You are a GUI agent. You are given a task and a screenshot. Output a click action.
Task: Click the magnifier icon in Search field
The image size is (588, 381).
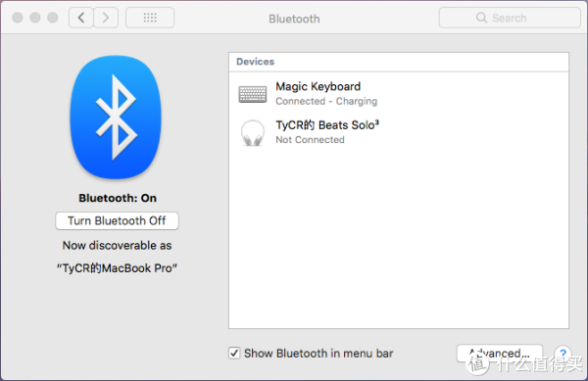(481, 18)
